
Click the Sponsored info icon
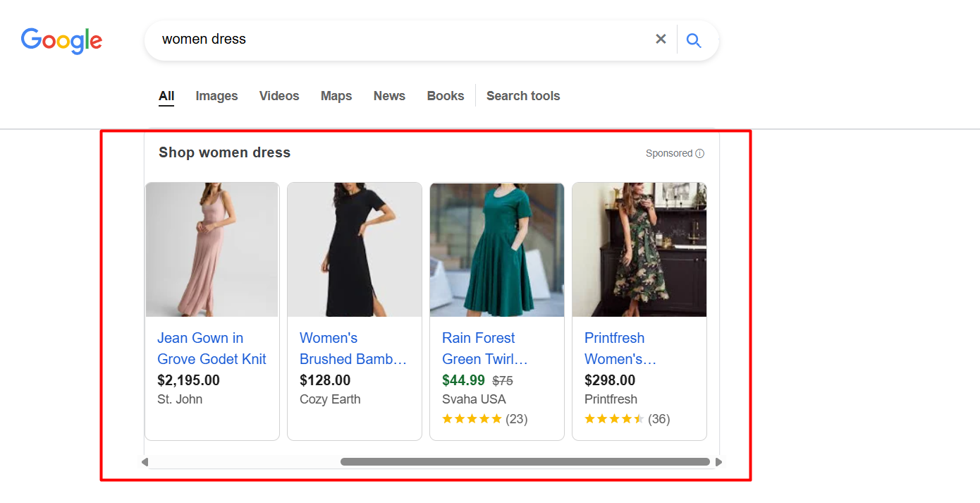click(x=699, y=154)
